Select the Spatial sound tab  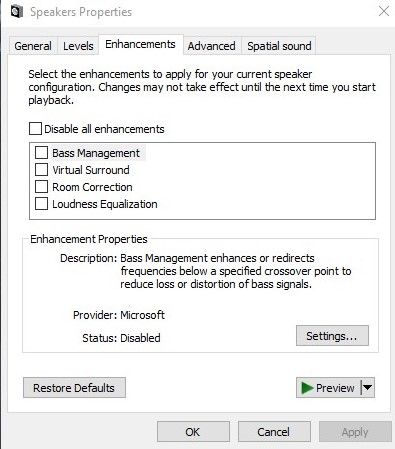point(279,46)
